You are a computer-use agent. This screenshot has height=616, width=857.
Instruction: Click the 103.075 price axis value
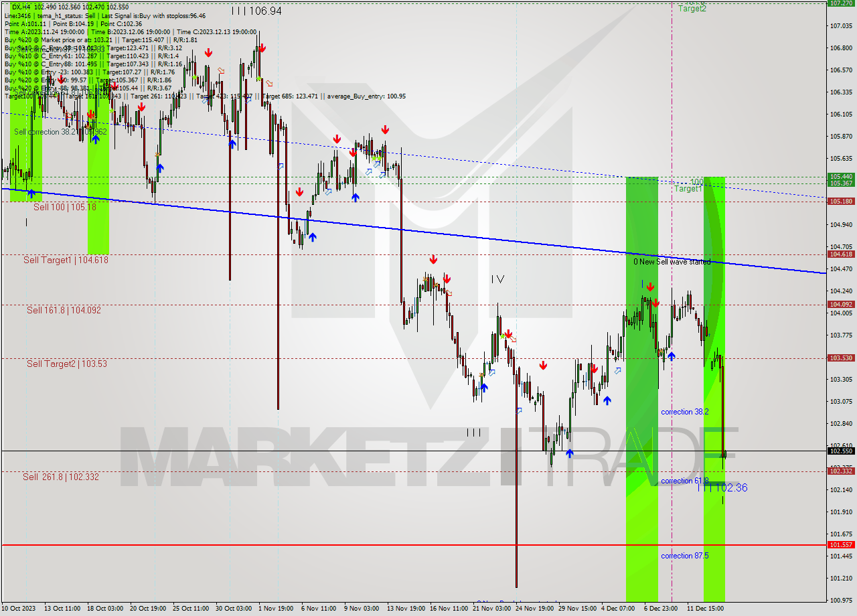click(841, 402)
